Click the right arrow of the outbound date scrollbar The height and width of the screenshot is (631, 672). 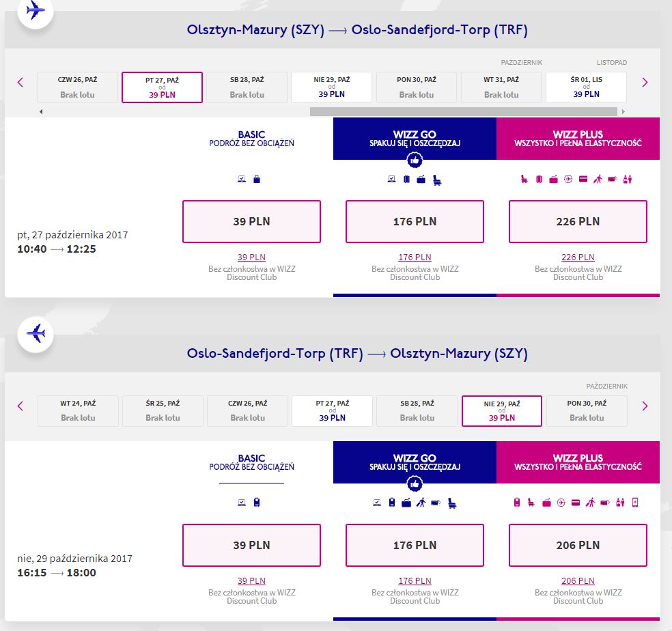(623, 111)
